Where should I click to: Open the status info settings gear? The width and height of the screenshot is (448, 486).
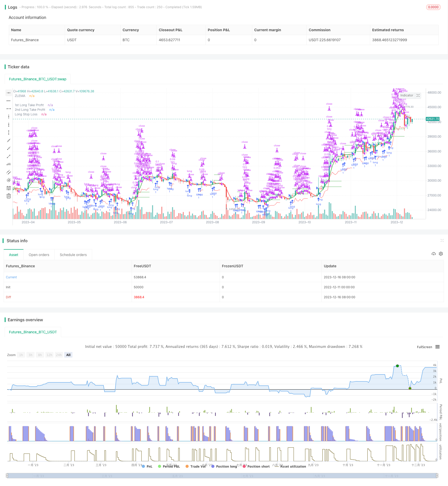click(441, 254)
